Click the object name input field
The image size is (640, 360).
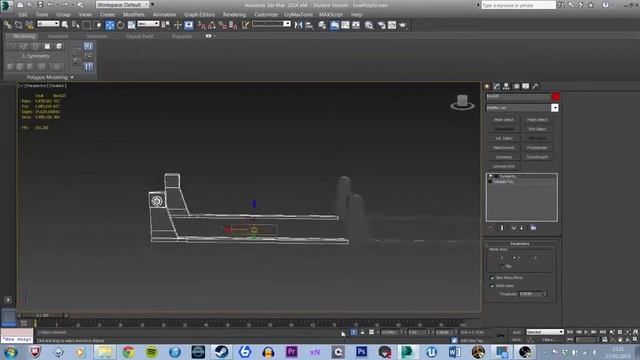pyautogui.click(x=518, y=96)
